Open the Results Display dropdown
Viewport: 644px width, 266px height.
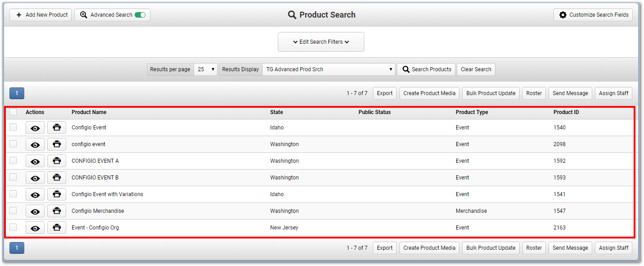tap(329, 69)
